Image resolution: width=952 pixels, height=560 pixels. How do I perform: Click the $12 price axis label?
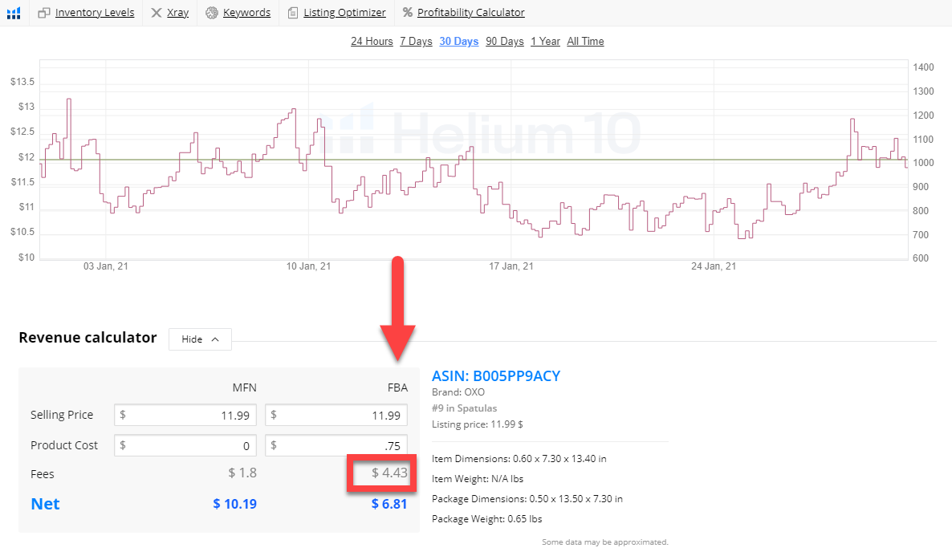(26, 157)
